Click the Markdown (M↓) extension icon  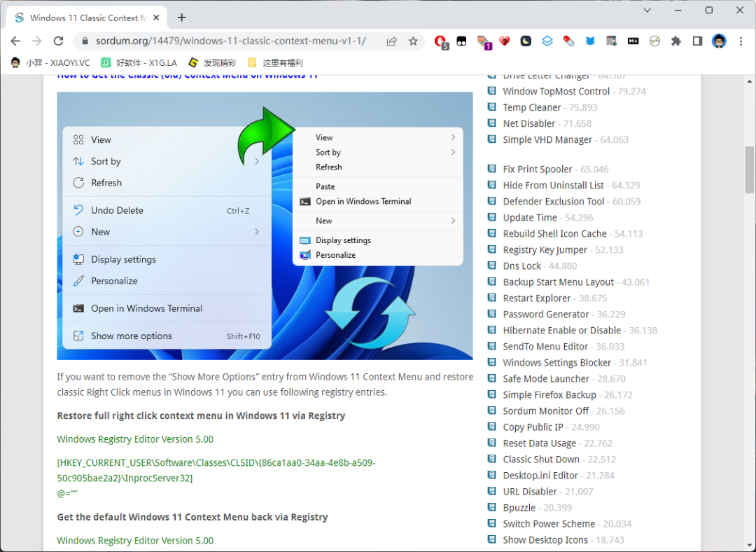click(633, 41)
